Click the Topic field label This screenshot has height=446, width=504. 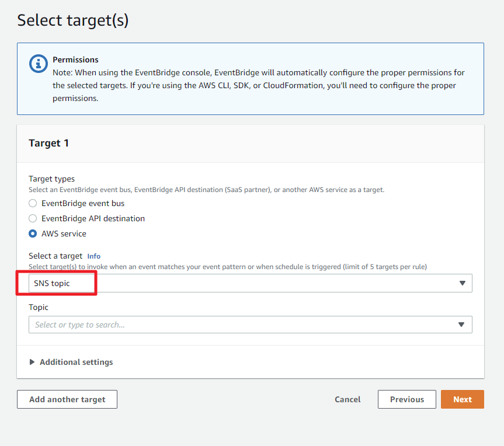(39, 307)
